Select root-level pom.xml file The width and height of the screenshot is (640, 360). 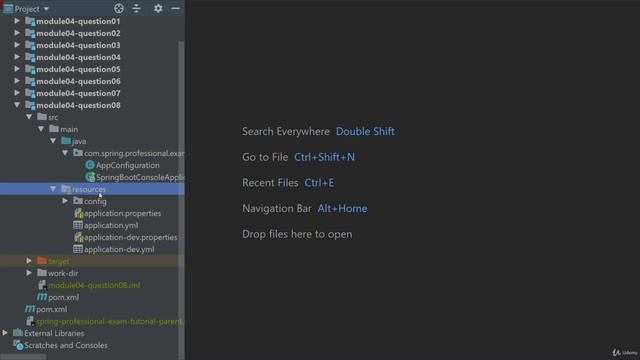pyautogui.click(x=51, y=309)
